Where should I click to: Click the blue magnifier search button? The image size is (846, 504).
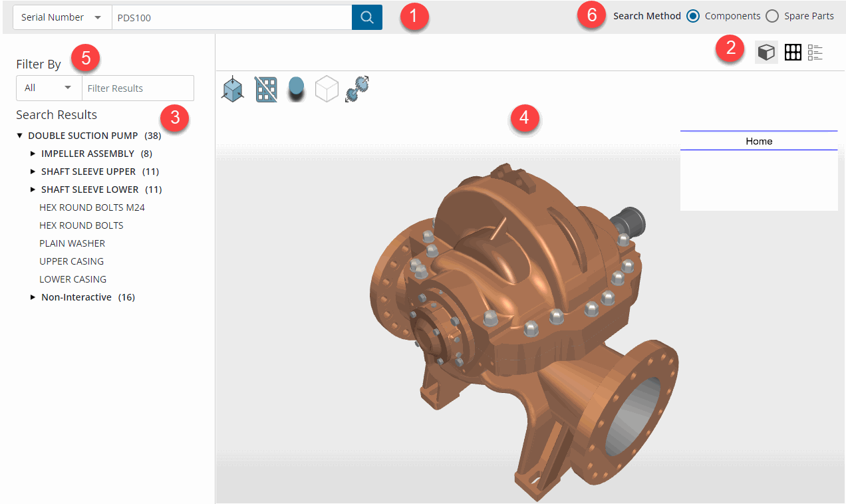[366, 17]
